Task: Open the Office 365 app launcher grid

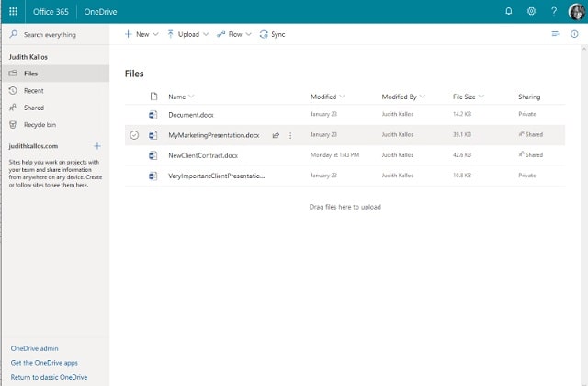Action: 13,11
